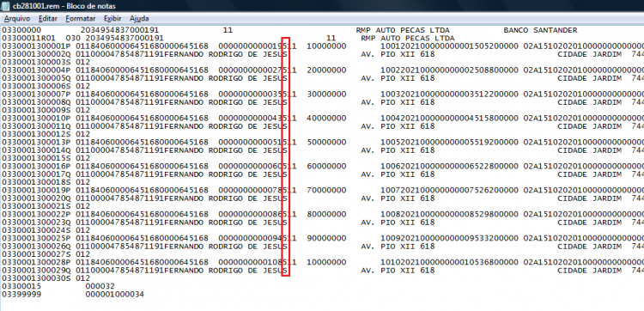Image resolution: width=644 pixels, height=311 pixels.
Task: Click the value 90000000 on the 25P line
Action: [x=326, y=238]
